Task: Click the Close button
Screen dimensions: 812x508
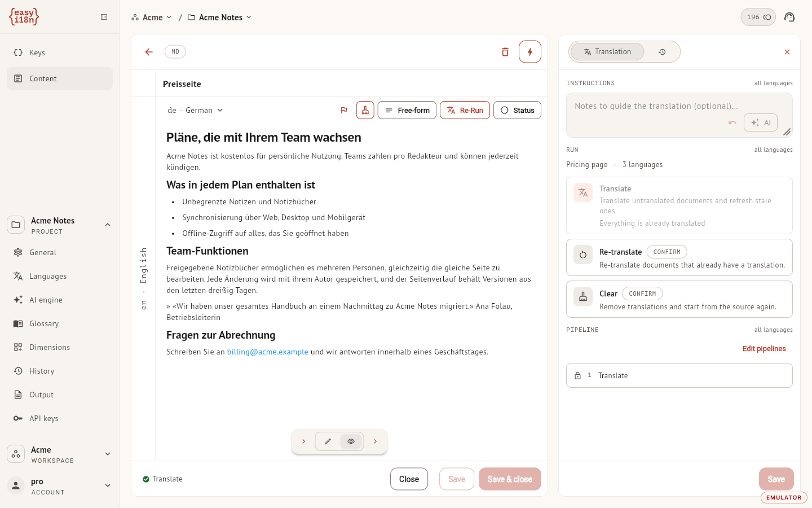Action: point(409,479)
